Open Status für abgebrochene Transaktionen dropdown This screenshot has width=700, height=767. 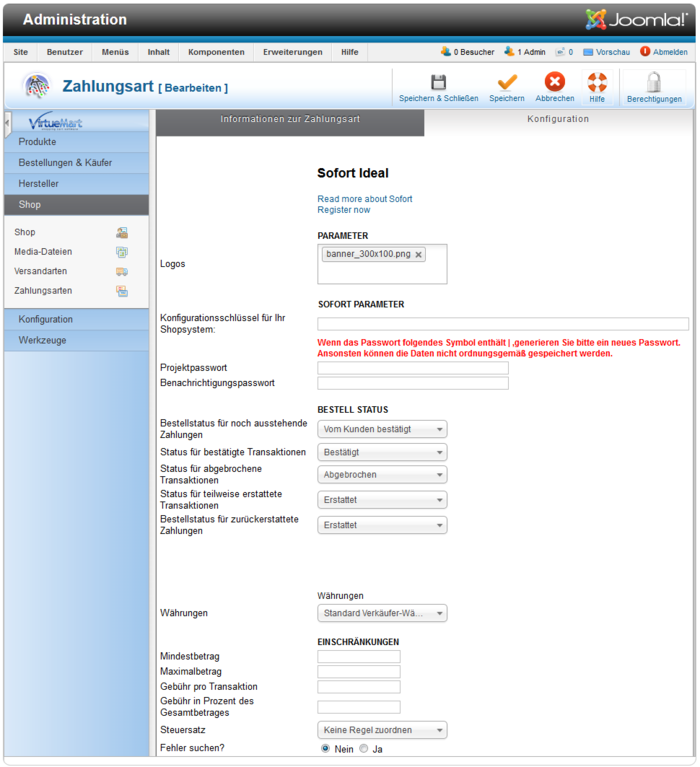coord(382,474)
